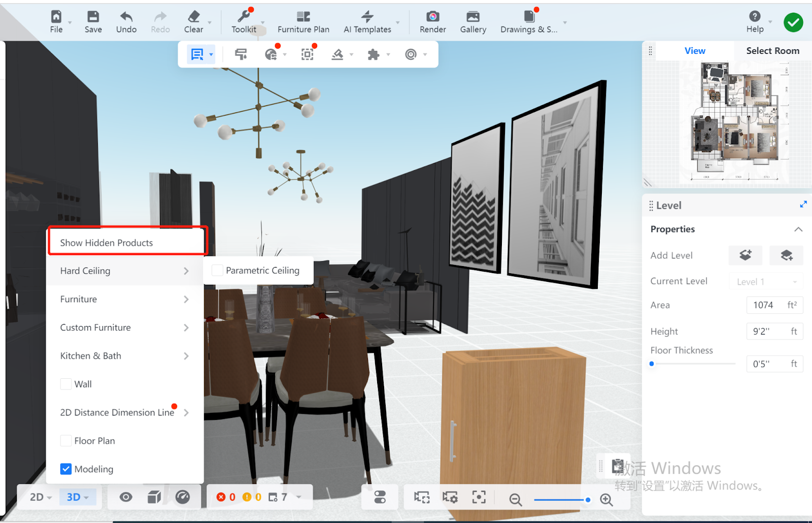This screenshot has width=812, height=523.
Task: Click the Floor Thickness slider handle
Action: (652, 364)
